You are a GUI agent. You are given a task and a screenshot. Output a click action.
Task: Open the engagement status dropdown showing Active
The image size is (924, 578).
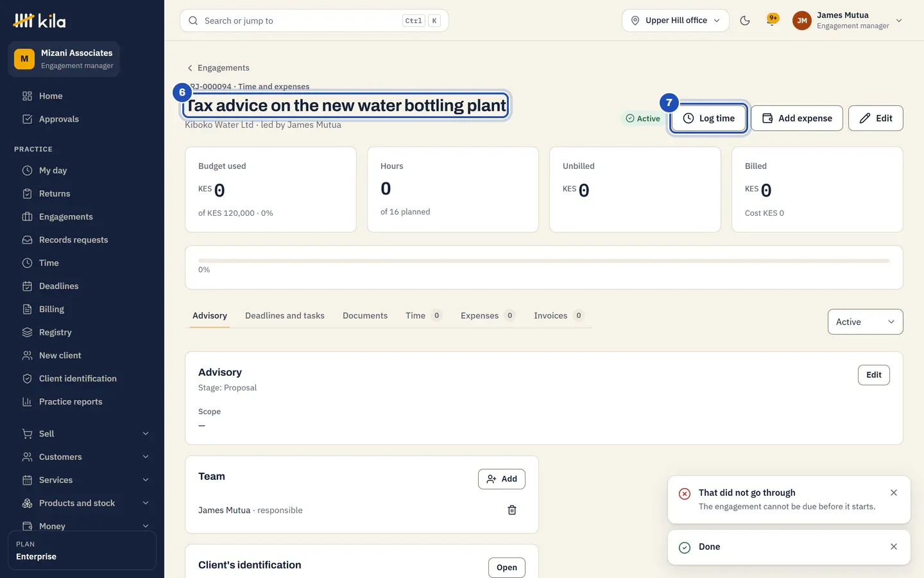pos(865,322)
